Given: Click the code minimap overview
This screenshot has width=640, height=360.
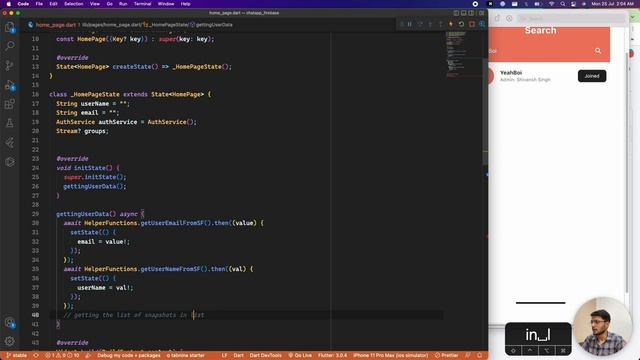Looking at the screenshot, I should pos(464,53).
